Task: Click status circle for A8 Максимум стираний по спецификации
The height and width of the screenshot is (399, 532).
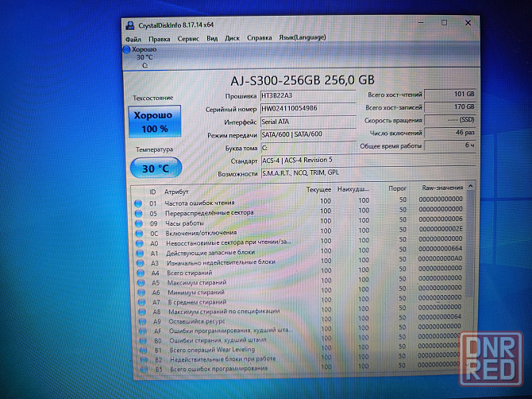Action: [142, 312]
